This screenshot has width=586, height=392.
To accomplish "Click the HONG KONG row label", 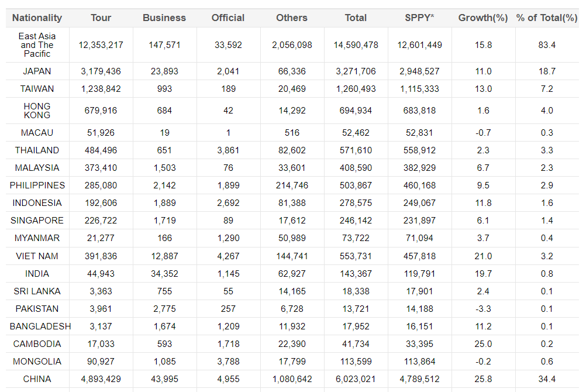I will coord(37,111).
